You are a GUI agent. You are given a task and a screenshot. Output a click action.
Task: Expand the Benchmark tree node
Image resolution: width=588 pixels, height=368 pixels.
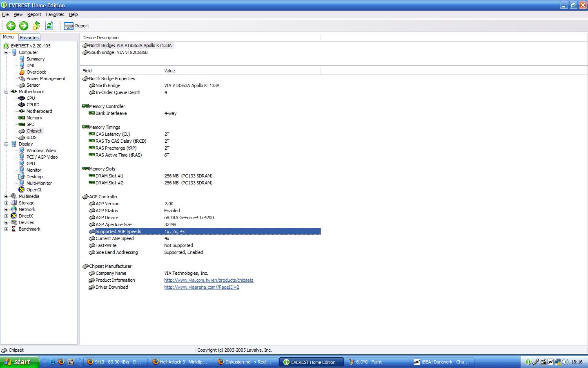coord(6,229)
